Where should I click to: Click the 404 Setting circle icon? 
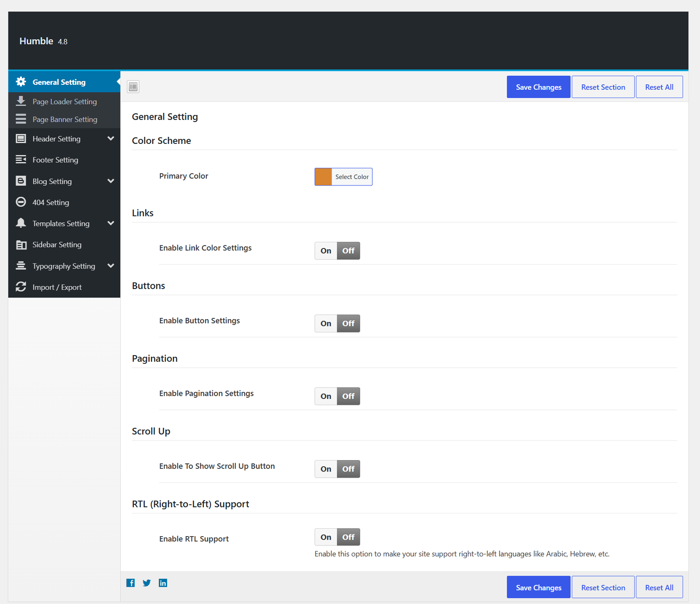tap(21, 202)
